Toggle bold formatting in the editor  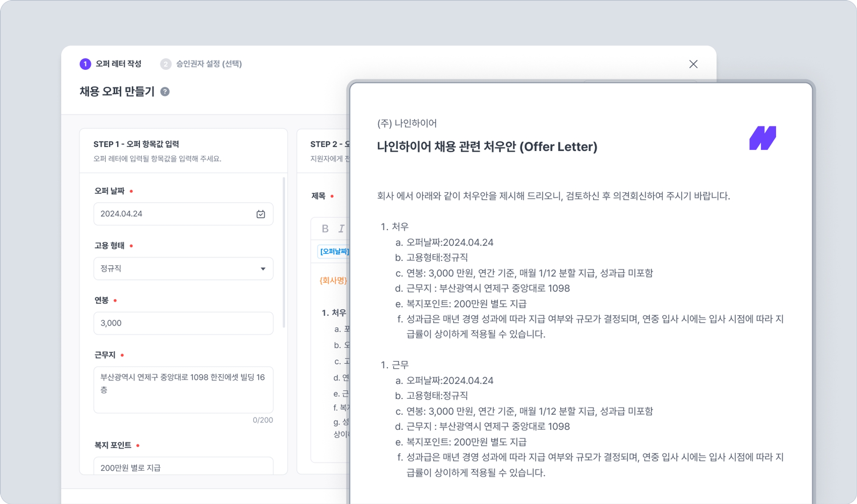click(x=325, y=228)
